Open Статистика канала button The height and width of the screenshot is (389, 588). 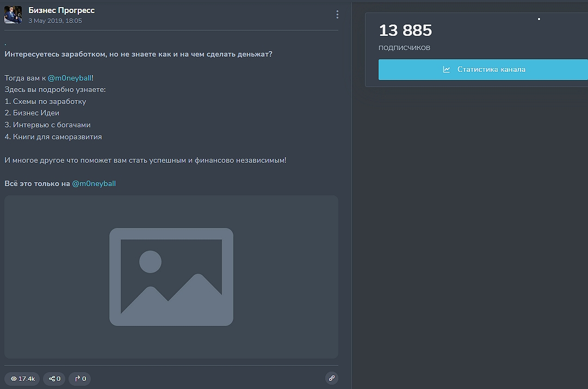483,70
